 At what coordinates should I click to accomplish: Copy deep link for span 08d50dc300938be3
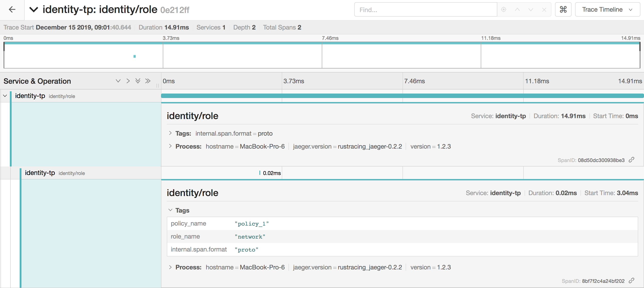point(631,160)
